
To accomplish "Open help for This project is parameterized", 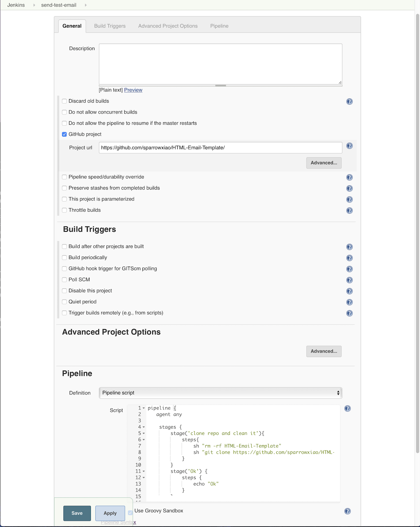I will 349,199.
